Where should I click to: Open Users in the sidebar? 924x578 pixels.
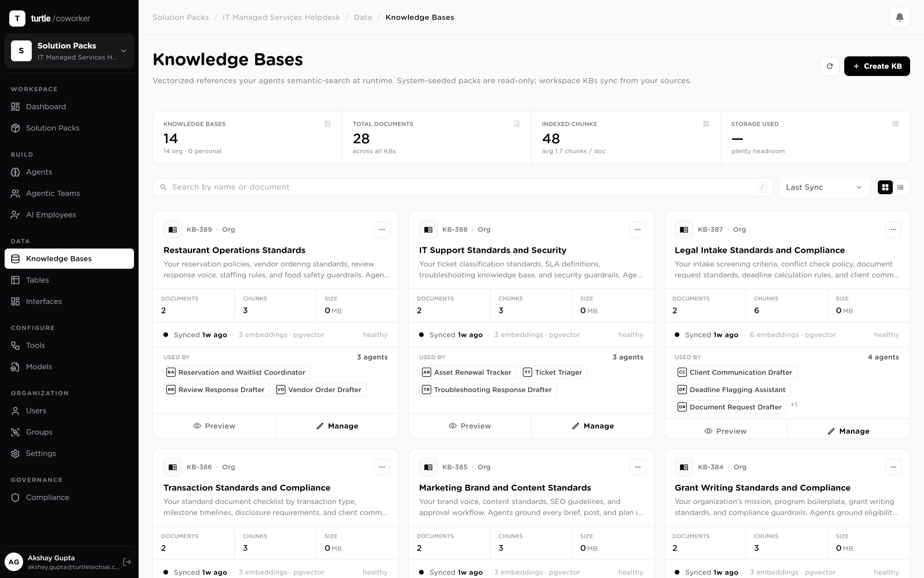click(x=69, y=411)
